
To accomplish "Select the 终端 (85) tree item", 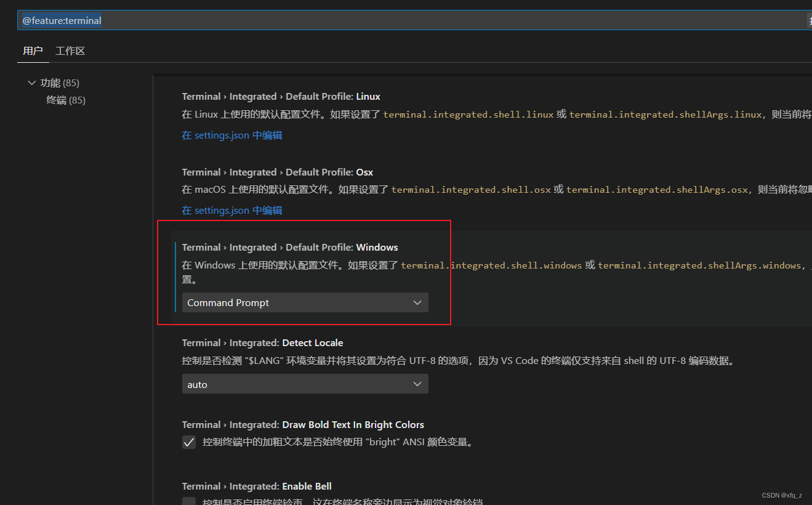I will [x=66, y=100].
